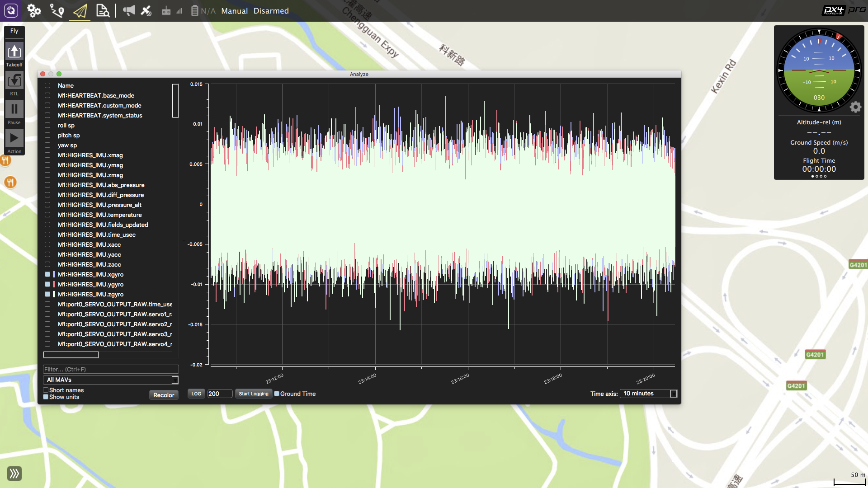868x488 pixels.
Task: Toggle the Ground Time checkbox
Action: (277, 394)
